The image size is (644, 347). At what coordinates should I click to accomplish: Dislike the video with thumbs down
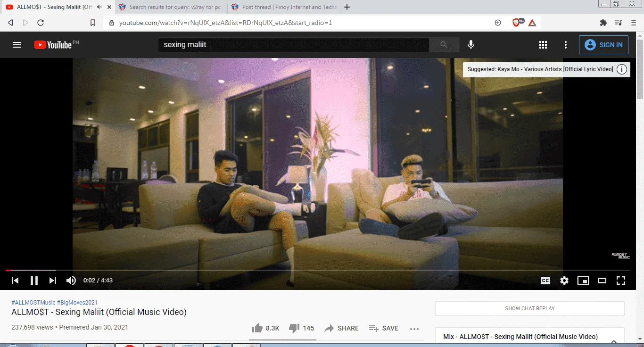coord(301,328)
